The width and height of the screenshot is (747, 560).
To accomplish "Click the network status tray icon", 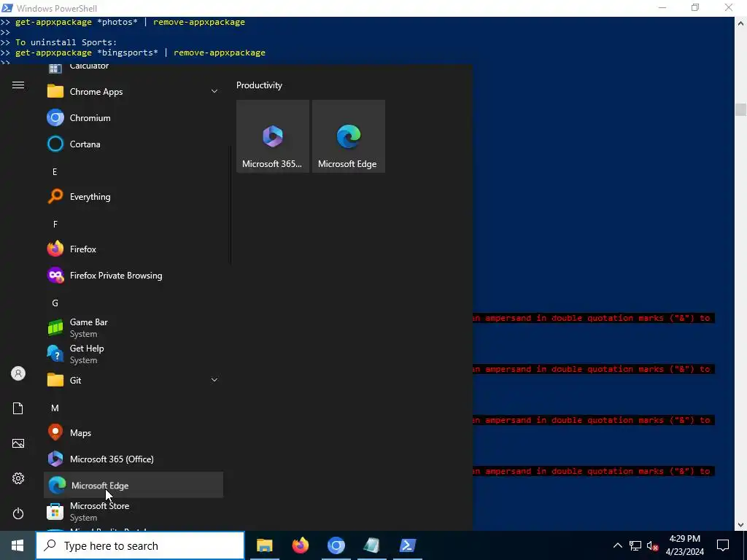I will coord(635,545).
